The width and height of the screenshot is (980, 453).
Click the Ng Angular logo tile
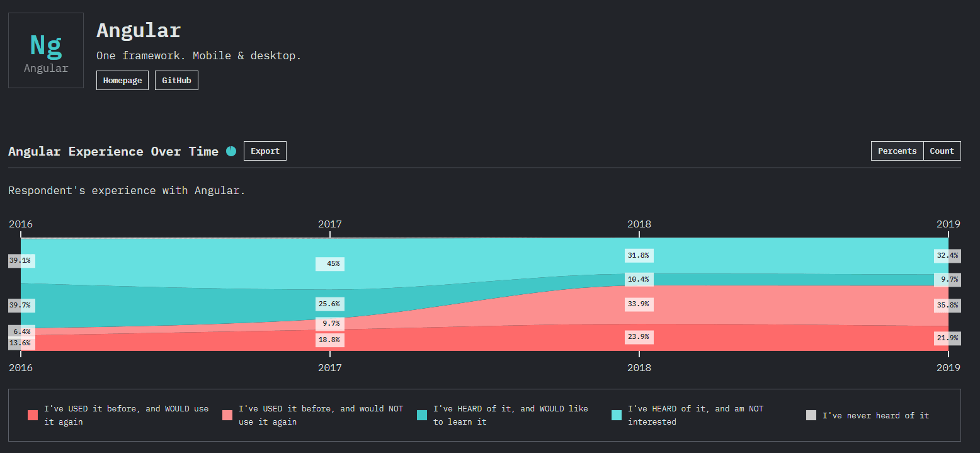coord(45,50)
